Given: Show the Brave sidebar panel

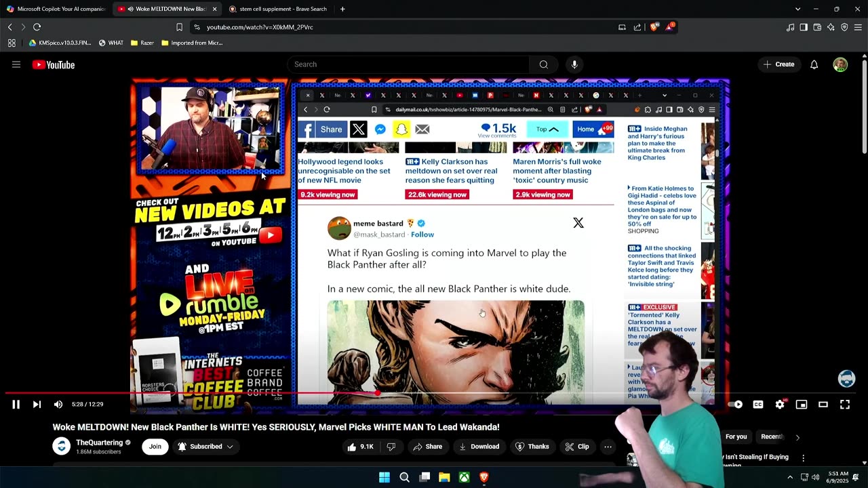Looking at the screenshot, I should (804, 27).
